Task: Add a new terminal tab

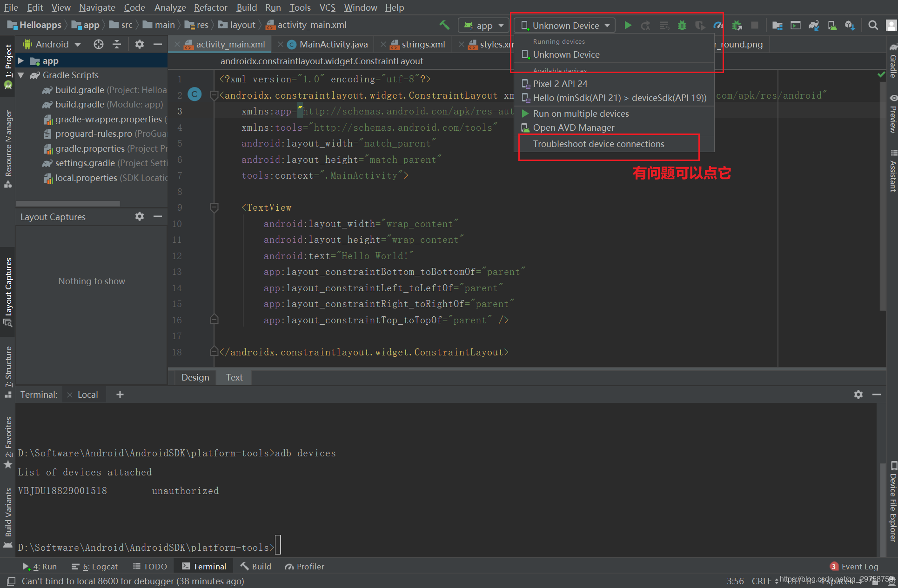Action: pyautogui.click(x=120, y=394)
